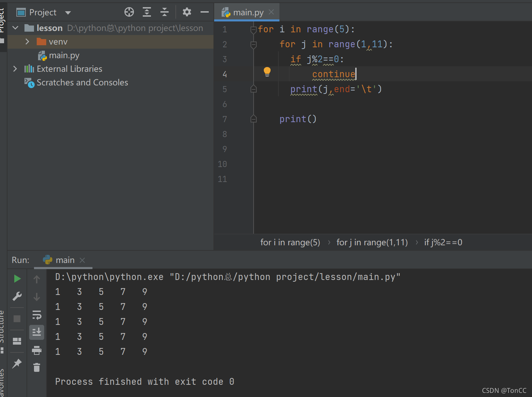Click breadcrumb 'for i in range(5)'
The width and height of the screenshot is (532, 397).
pyautogui.click(x=290, y=242)
